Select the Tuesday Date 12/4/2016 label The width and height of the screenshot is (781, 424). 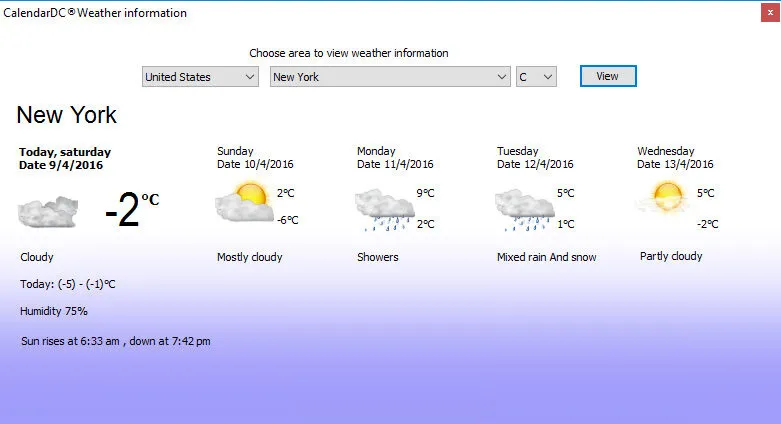pos(535,164)
